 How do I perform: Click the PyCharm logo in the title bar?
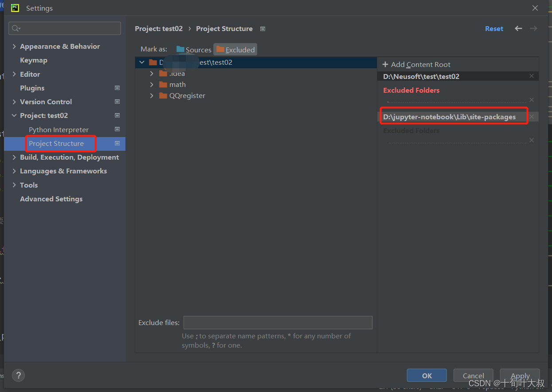pyautogui.click(x=15, y=8)
